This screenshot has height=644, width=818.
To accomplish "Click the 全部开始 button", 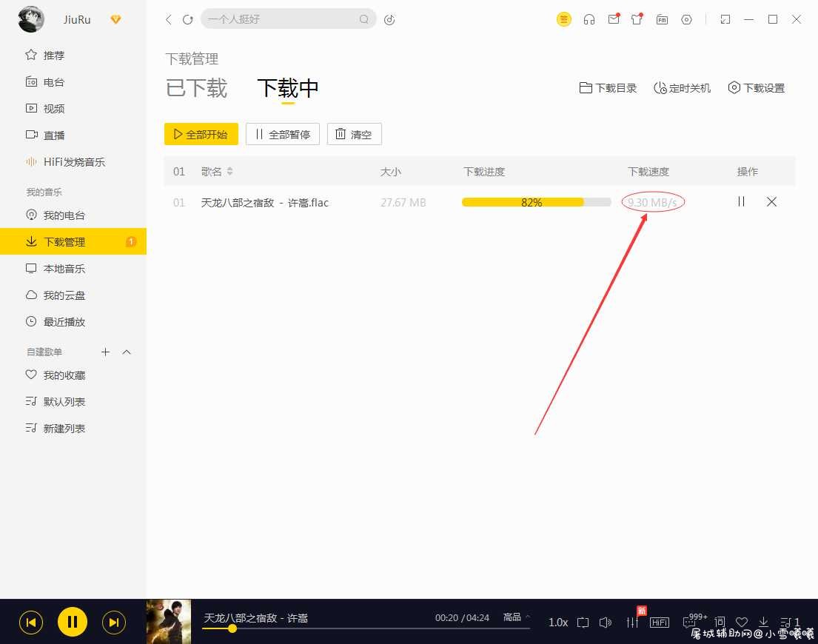I will (x=201, y=134).
